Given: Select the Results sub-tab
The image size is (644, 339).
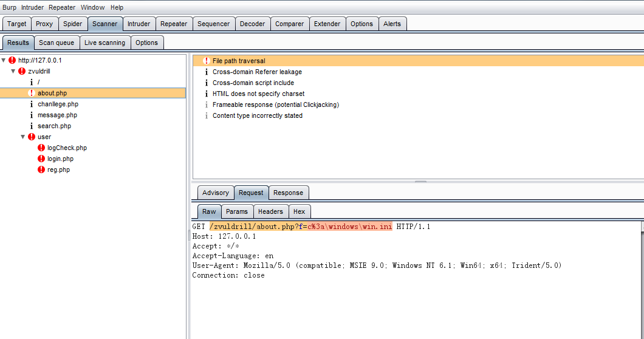Looking at the screenshot, I should (18, 43).
